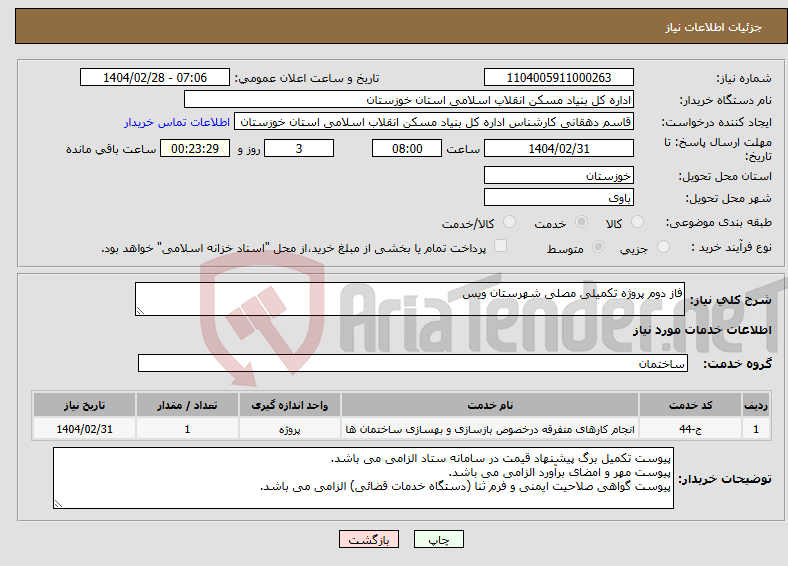Select the جزیی purchase type radio
The image size is (788, 566).
click(x=663, y=246)
